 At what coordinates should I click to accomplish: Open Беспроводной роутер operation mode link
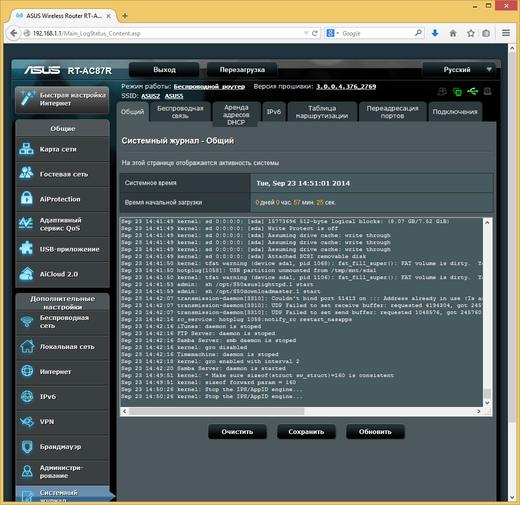209,87
